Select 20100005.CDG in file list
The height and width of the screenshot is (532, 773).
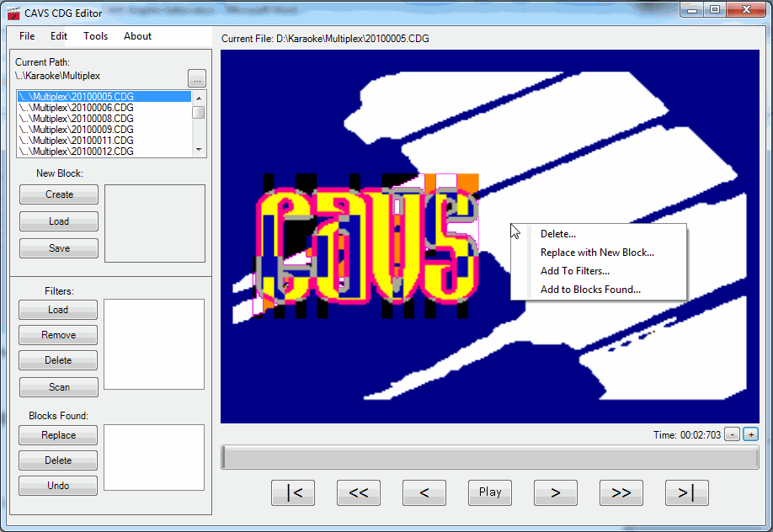[104, 97]
